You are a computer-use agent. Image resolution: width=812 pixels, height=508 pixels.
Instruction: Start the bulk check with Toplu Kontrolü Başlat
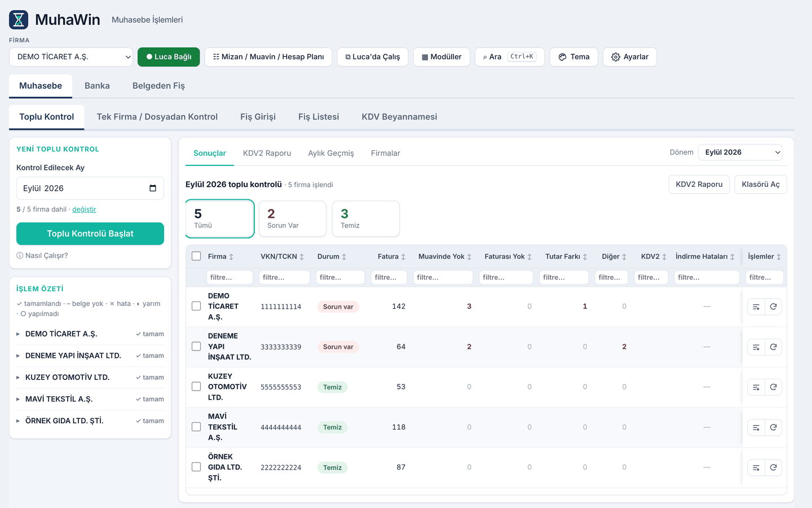[90, 234]
